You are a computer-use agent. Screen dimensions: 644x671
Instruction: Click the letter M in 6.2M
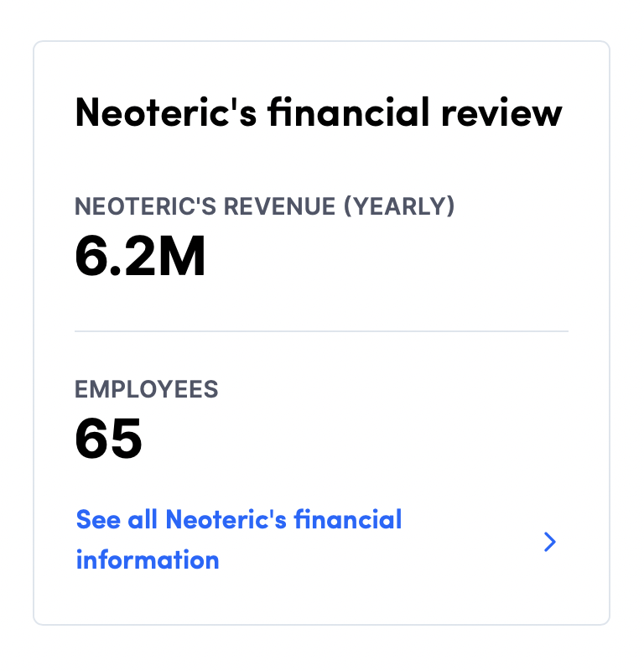[179, 256]
